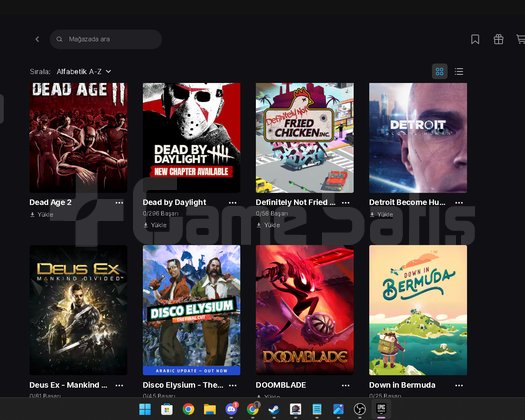Click the Mağazada ara search field

pos(106,39)
